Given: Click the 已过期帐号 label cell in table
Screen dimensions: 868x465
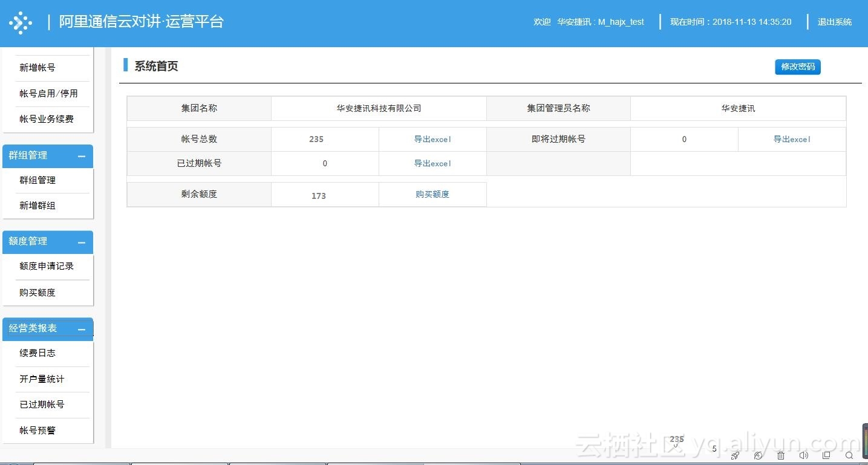Looking at the screenshot, I should pos(199,163).
